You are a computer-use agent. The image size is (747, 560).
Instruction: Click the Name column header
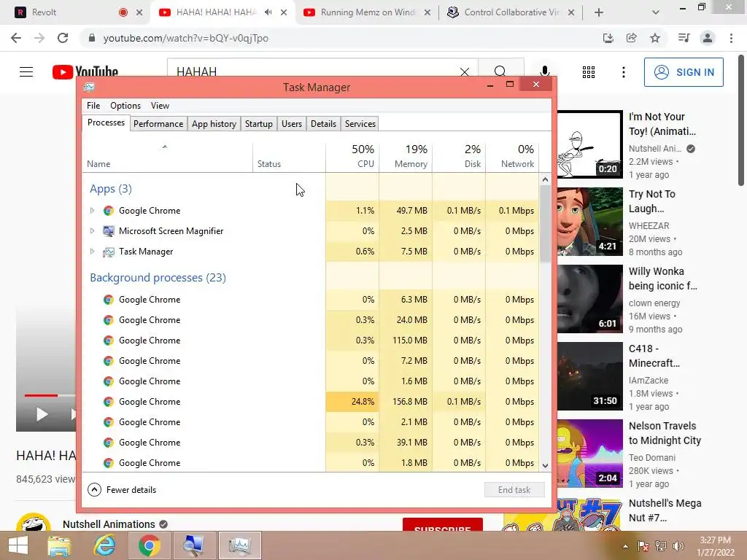point(167,156)
